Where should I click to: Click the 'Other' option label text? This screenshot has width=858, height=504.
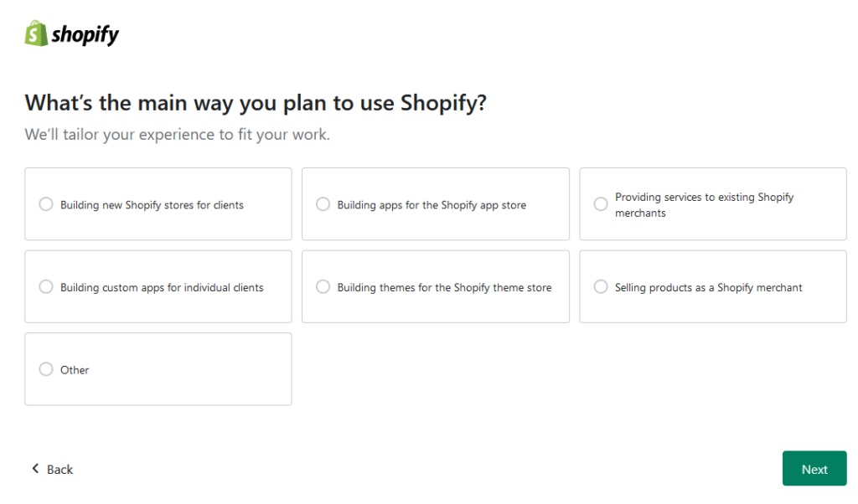(x=75, y=370)
